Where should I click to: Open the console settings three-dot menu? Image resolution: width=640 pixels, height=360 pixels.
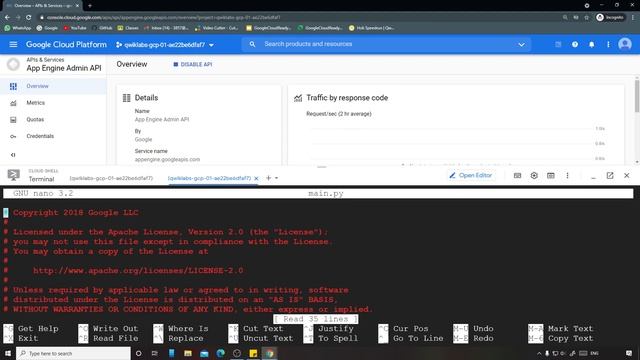coord(608,44)
